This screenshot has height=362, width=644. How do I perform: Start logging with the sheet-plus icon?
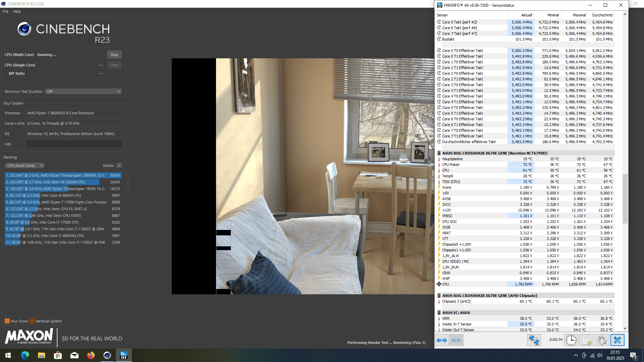tap(587, 340)
